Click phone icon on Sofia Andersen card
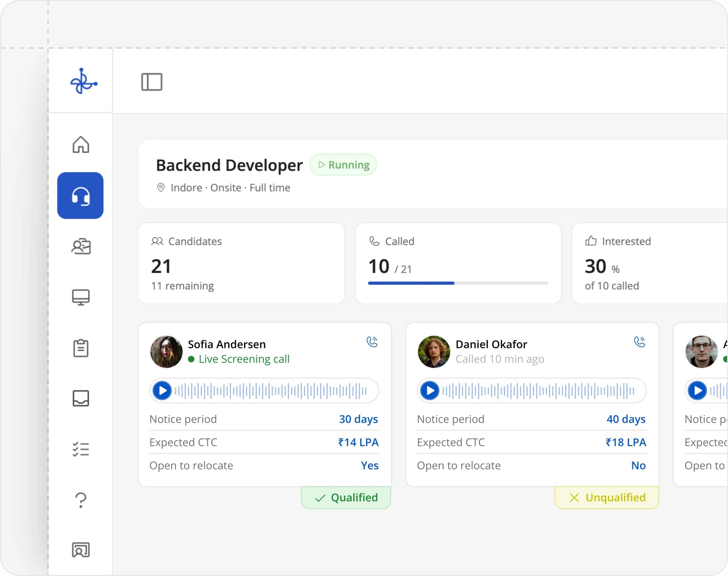Viewport: 728px width, 576px height. [x=372, y=342]
